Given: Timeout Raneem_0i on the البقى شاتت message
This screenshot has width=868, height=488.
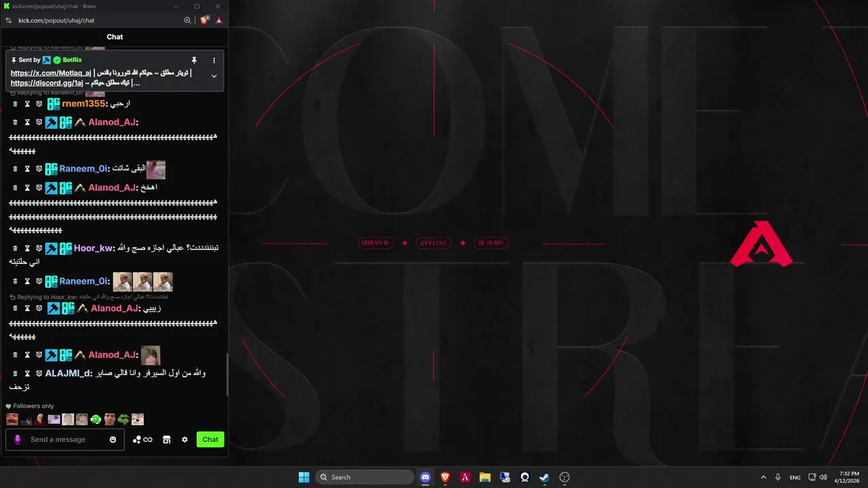Looking at the screenshot, I should coord(27,169).
